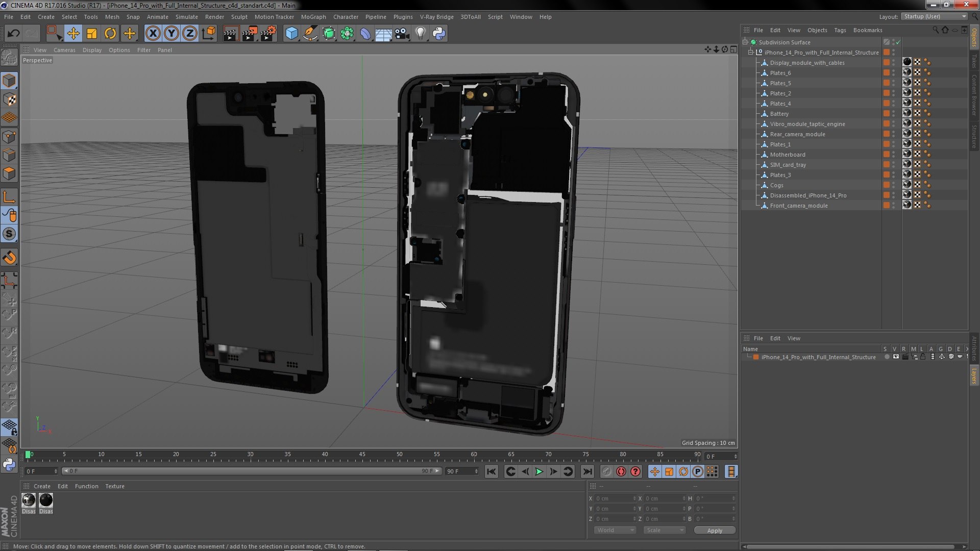Click the coordinate system icon

click(x=209, y=34)
